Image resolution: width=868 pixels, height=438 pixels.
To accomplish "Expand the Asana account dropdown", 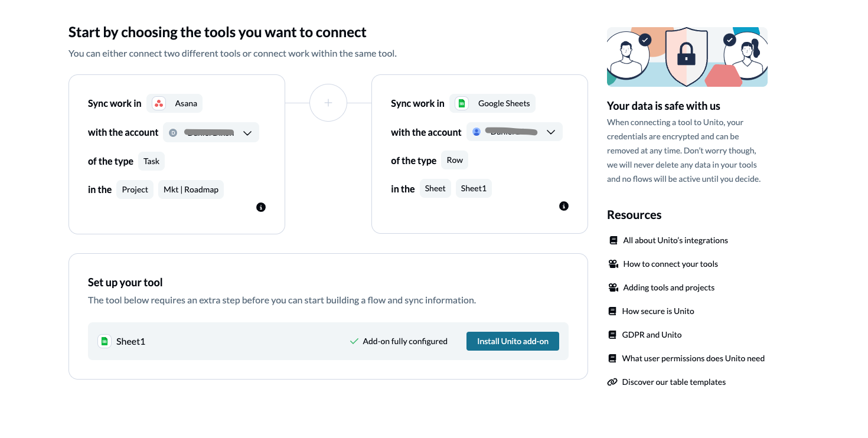I will point(247,133).
